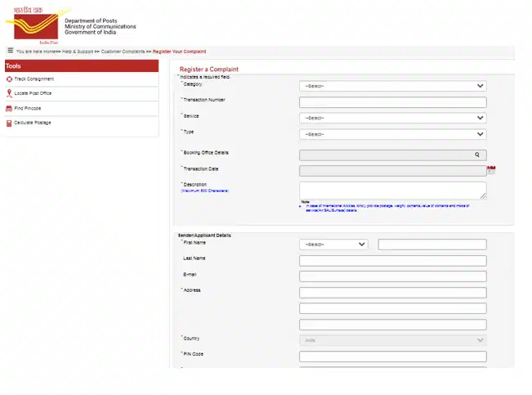Viewport: 532px width, 395px height.
Task: Open the hamburger menu icon
Action: pos(10,51)
